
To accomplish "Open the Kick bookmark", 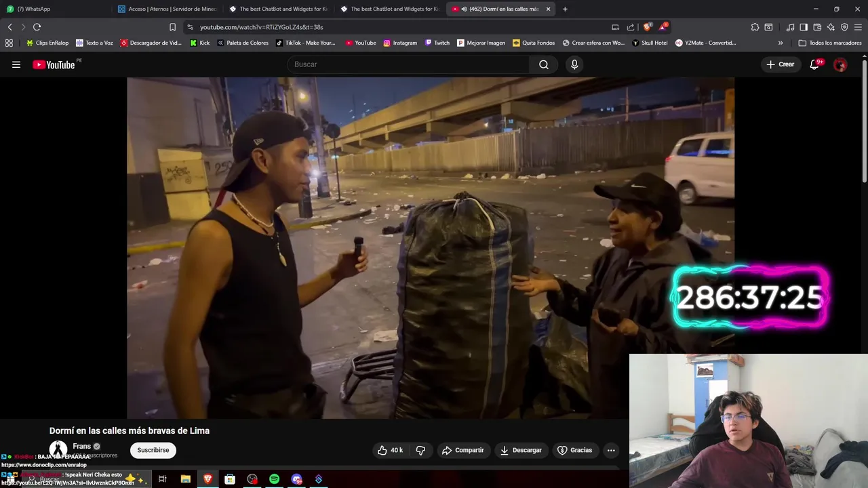I will 200,43.
